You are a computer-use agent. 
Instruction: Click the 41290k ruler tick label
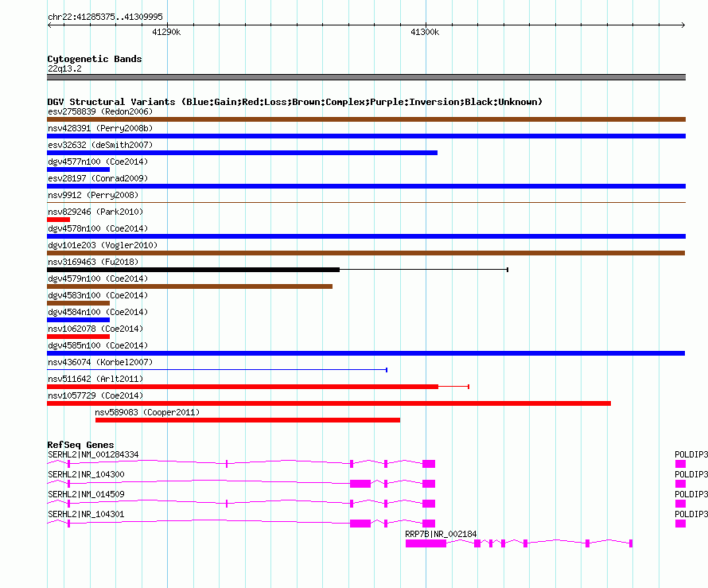tap(166, 32)
